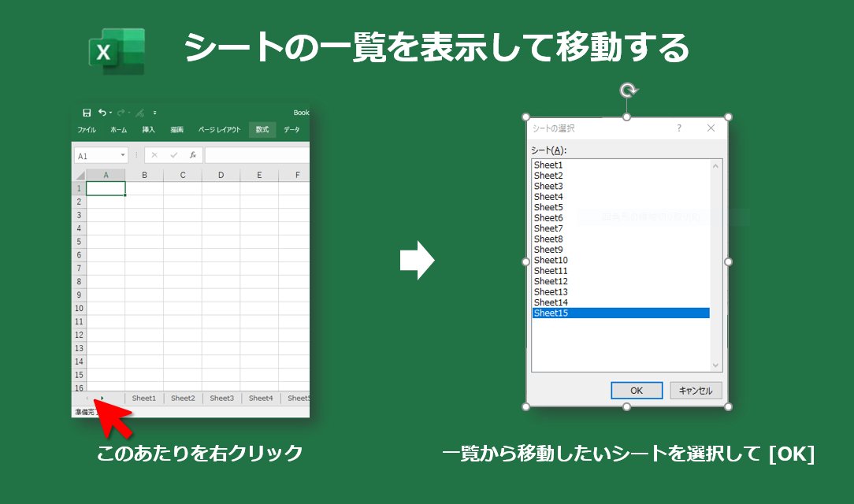The image size is (854, 504).
Task: Select Sheet1 in the sheet list
Action: [621, 165]
